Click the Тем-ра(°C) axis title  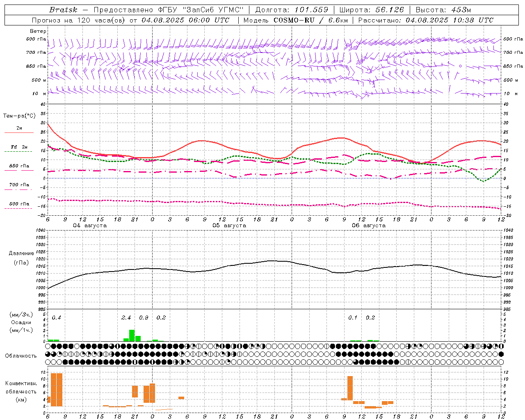(19, 116)
